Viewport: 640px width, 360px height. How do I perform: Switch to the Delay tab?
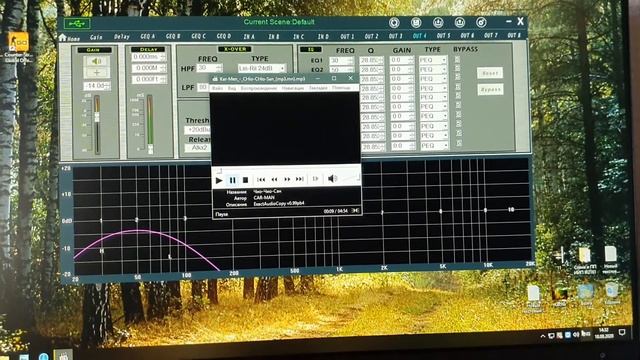[122, 37]
